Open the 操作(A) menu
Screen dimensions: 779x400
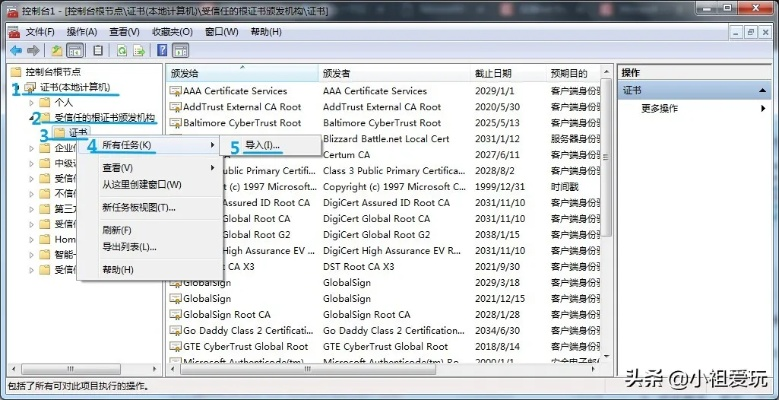[x=81, y=32]
